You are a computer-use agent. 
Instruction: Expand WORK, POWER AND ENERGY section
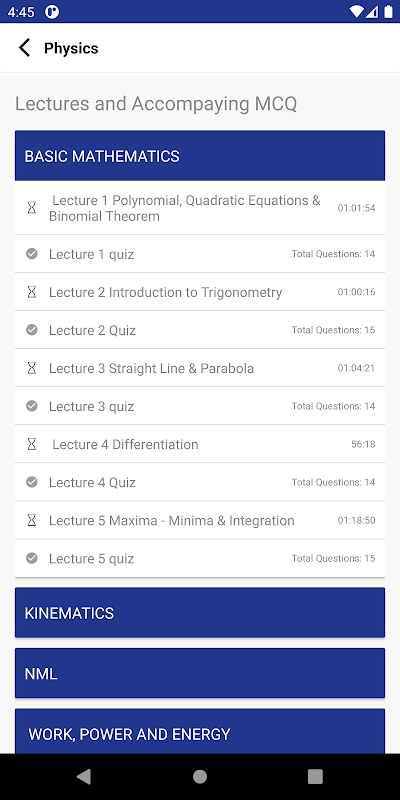[200, 732]
